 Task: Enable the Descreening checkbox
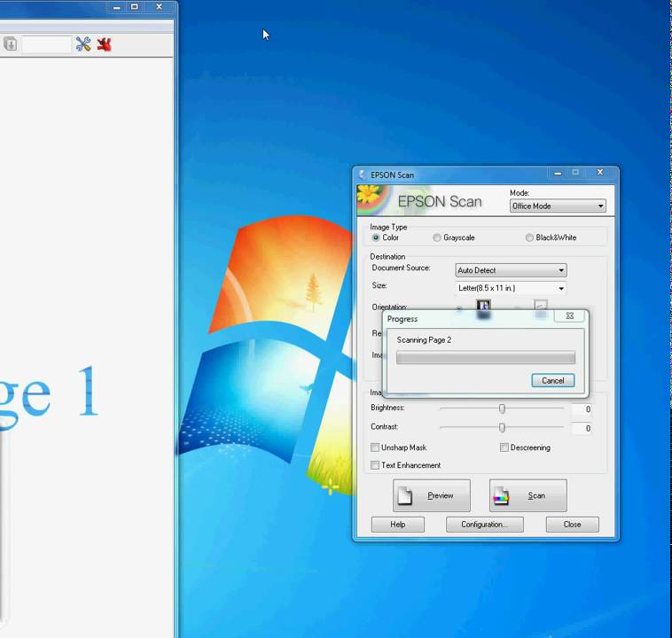click(x=504, y=447)
